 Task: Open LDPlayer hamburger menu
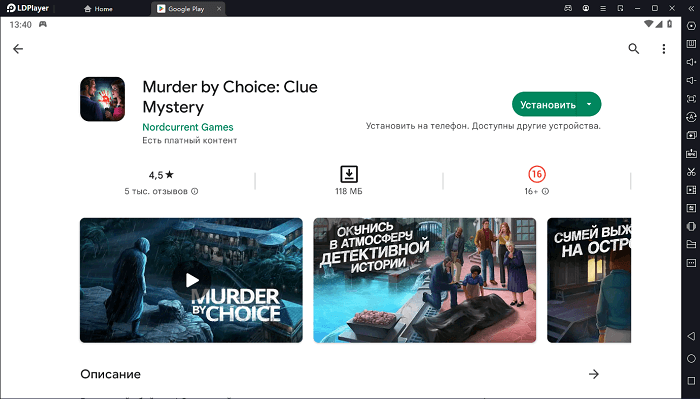click(603, 8)
